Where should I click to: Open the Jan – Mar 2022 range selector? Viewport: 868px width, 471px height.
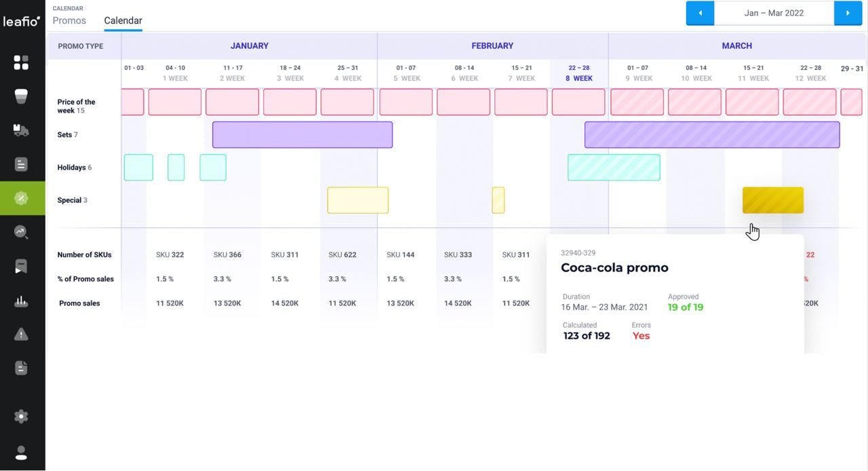point(774,13)
